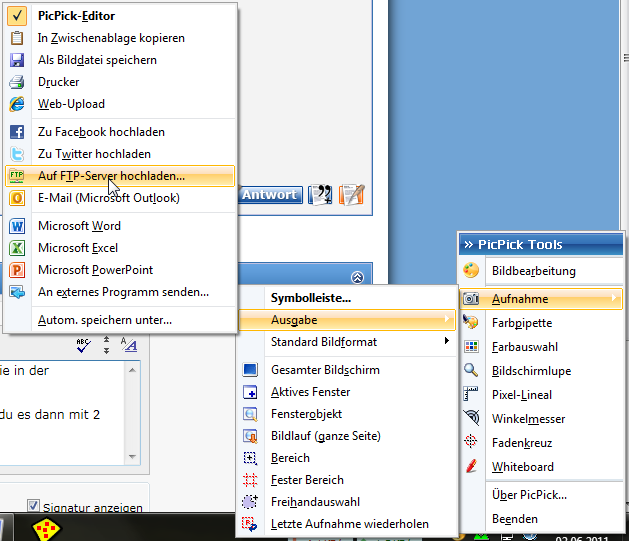Click the FTP icon in the highlighted row
Viewport: 629px width, 541px height.
tap(17, 176)
